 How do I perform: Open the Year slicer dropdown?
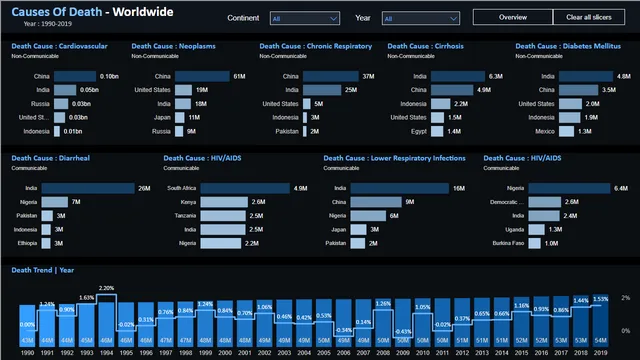(420, 18)
